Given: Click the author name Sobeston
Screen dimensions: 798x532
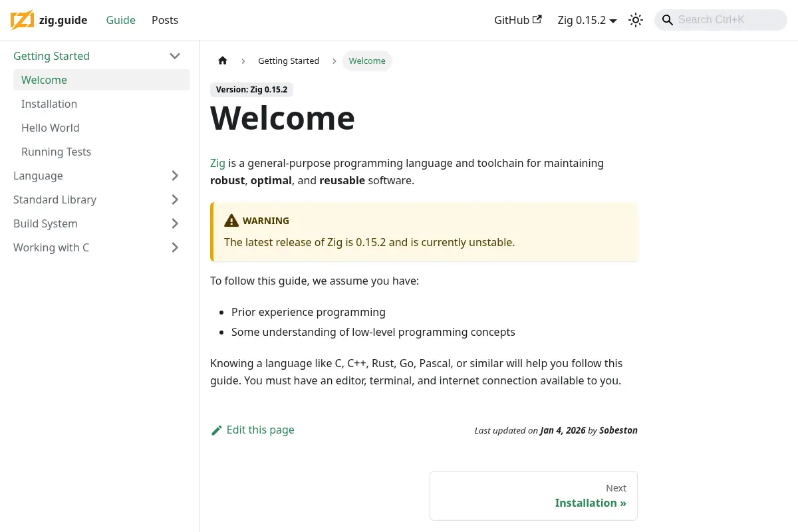Looking at the screenshot, I should click(618, 430).
